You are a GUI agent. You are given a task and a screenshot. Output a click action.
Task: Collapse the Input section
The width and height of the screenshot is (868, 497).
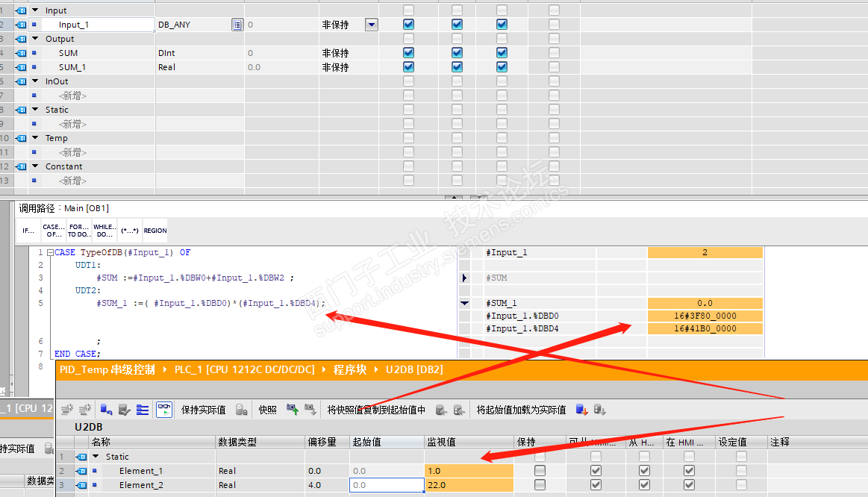35,10
